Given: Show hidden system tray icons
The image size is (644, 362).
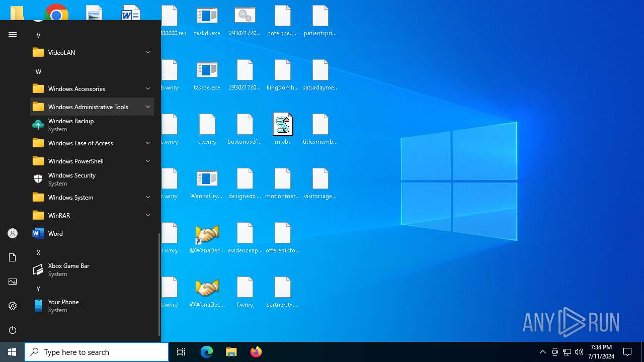Looking at the screenshot, I should (x=542, y=352).
